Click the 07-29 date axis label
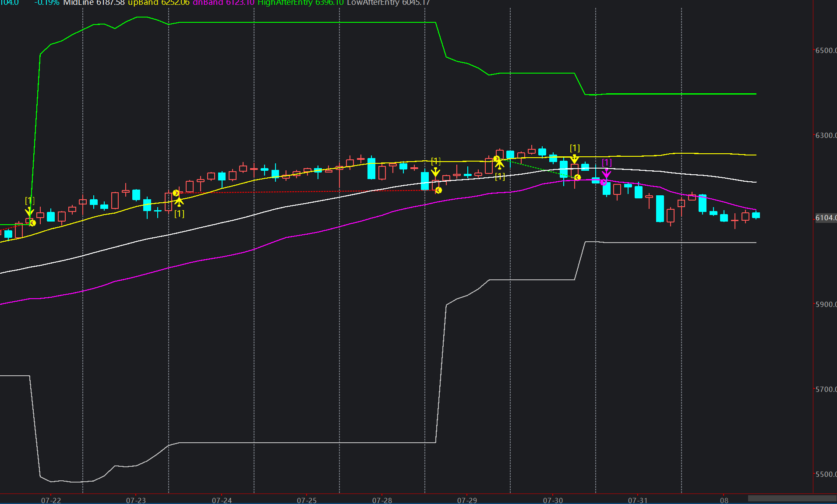Screen dimensions: 837x504 [x=467, y=500]
